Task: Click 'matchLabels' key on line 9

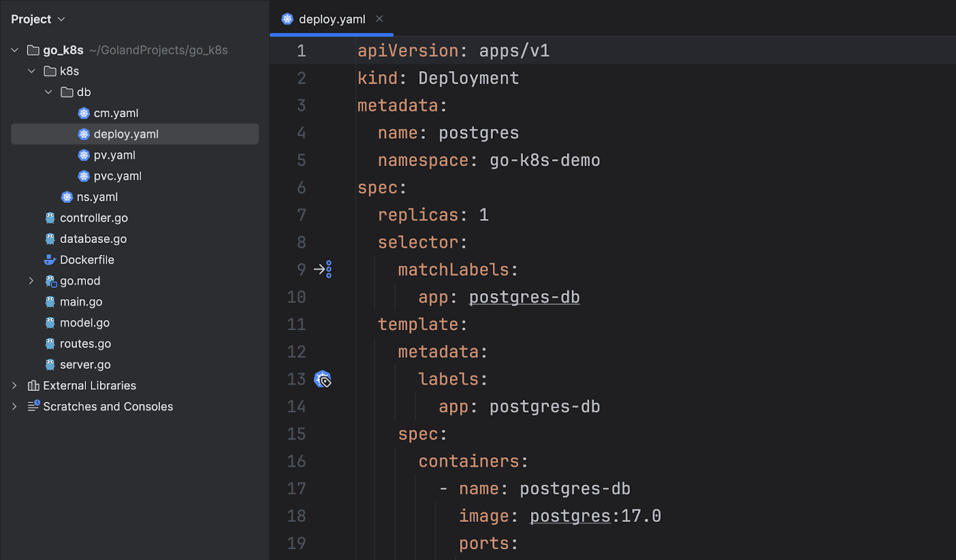Action: [x=454, y=270]
